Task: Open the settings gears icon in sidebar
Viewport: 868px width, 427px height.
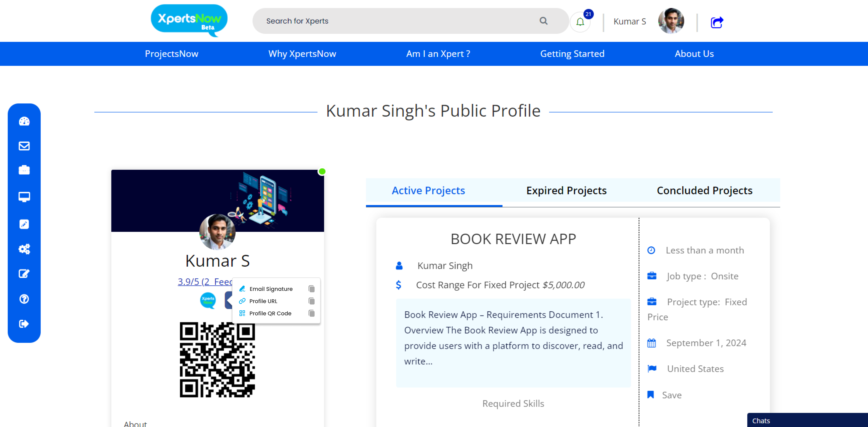Action: point(24,249)
